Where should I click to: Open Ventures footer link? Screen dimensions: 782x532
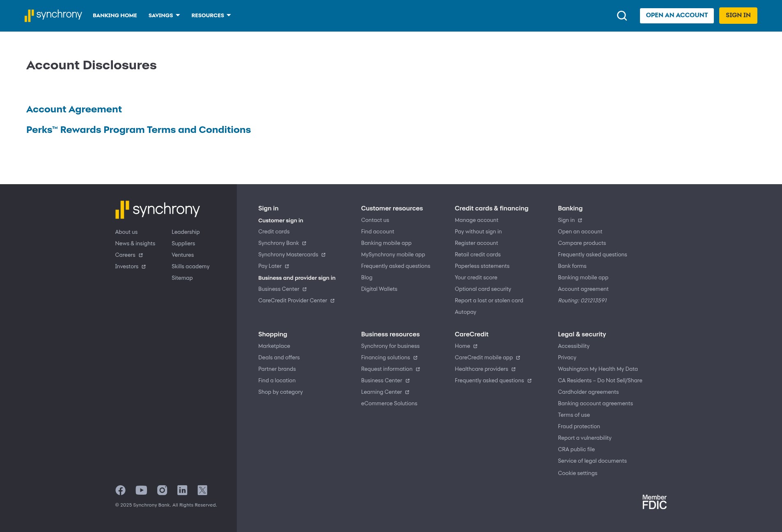pyautogui.click(x=183, y=255)
